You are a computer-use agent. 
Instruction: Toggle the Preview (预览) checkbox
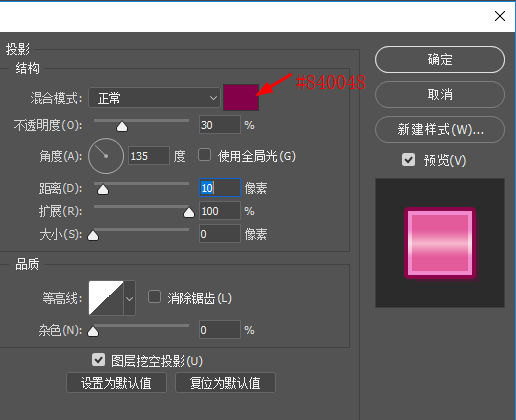(408, 160)
